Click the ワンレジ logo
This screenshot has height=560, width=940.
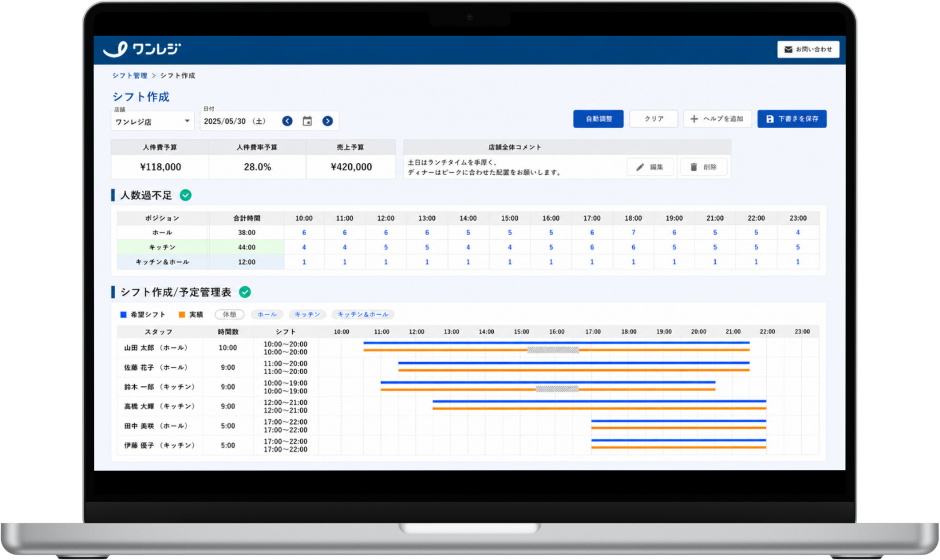pyautogui.click(x=142, y=49)
